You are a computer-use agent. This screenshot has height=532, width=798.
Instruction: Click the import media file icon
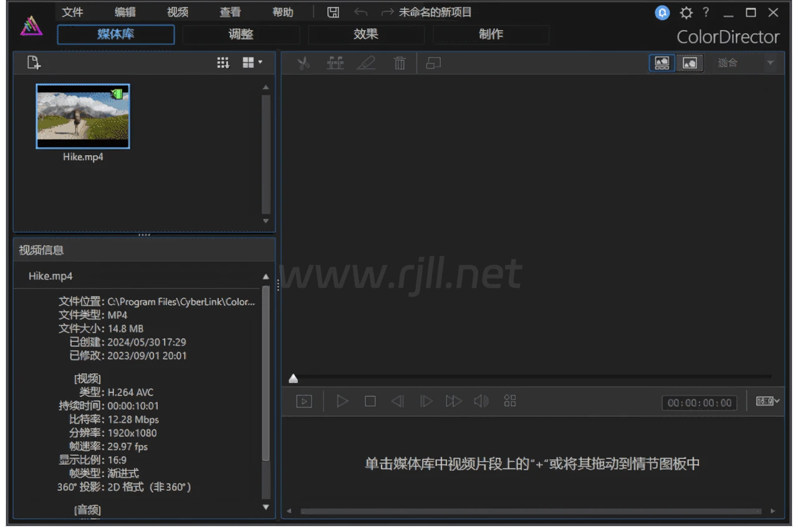click(x=34, y=63)
